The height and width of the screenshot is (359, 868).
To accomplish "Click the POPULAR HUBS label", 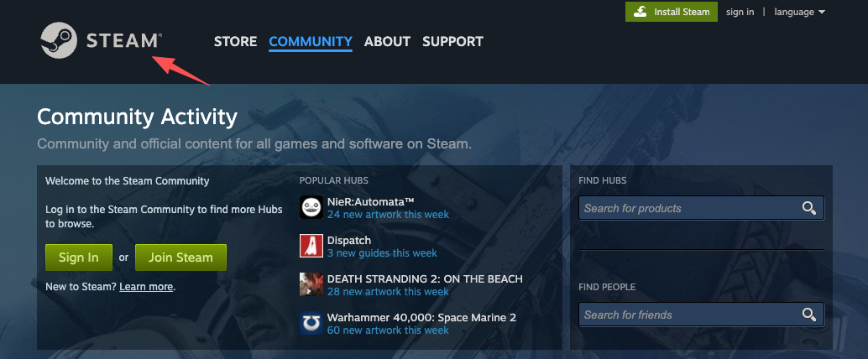I will (334, 180).
